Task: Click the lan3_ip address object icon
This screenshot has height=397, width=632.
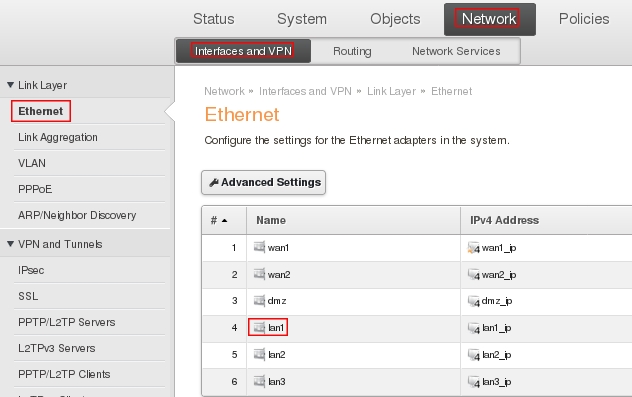Action: point(474,382)
